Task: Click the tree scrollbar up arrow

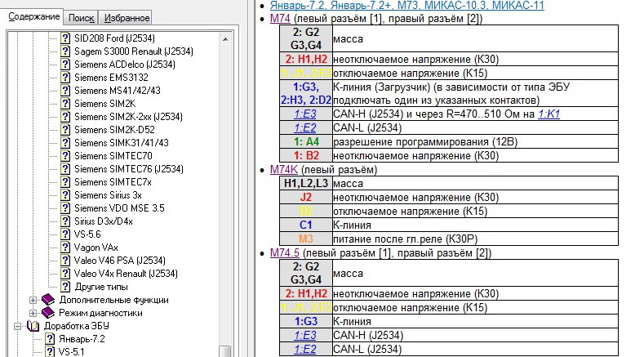Action: click(225, 39)
